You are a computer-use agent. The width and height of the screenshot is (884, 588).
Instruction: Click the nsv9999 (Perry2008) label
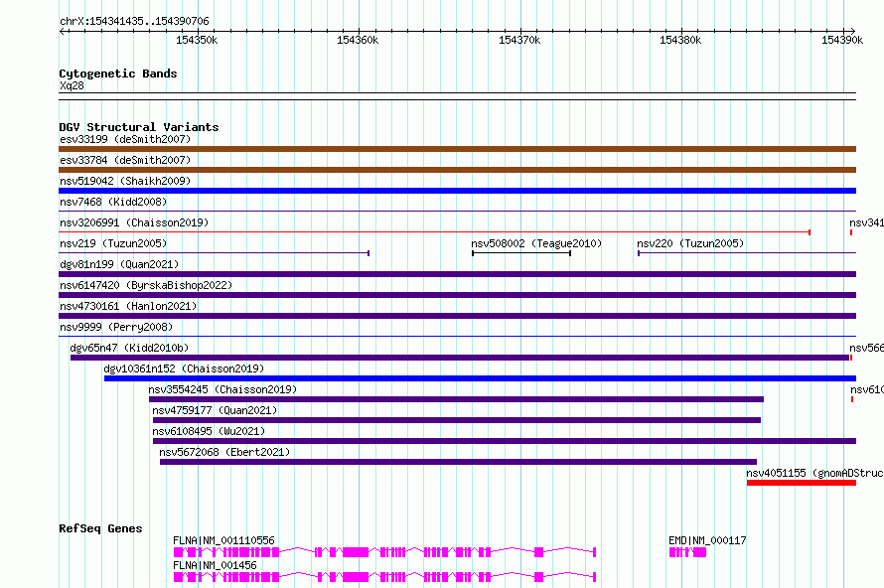click(x=116, y=327)
